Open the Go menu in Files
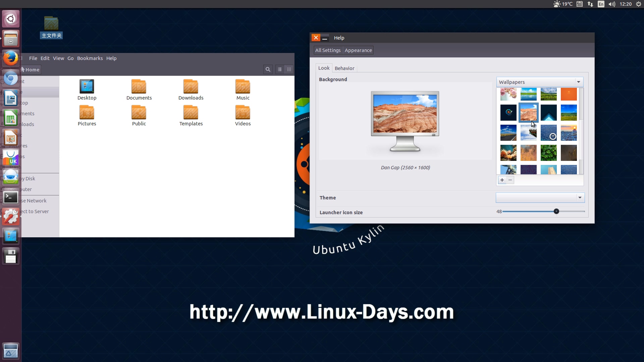The height and width of the screenshot is (362, 644). [70, 58]
